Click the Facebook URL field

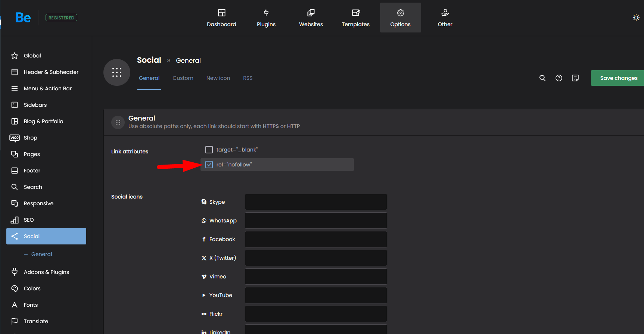tap(316, 239)
